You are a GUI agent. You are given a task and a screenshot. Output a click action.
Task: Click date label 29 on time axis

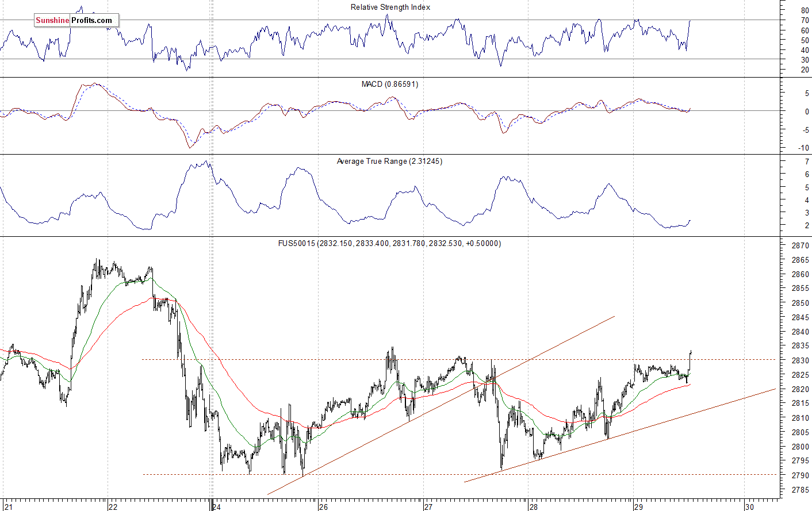(638, 507)
